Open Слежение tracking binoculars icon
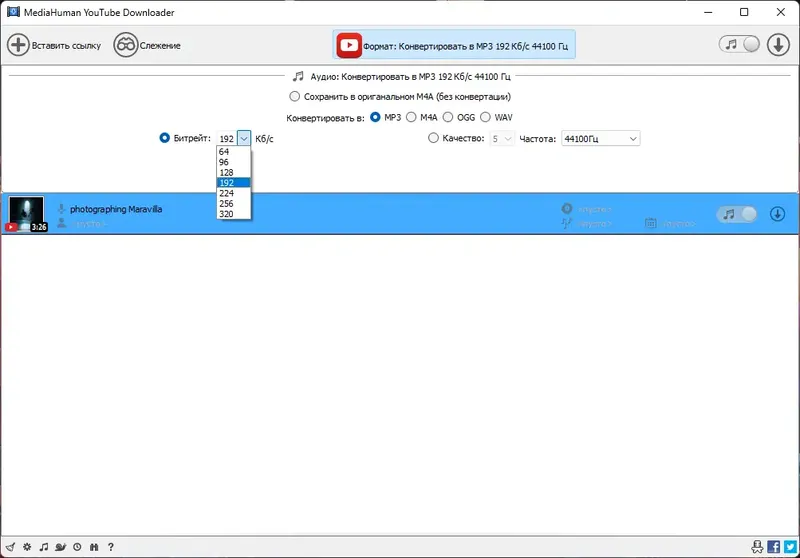Screen dimensions: 800x558 click(126, 45)
